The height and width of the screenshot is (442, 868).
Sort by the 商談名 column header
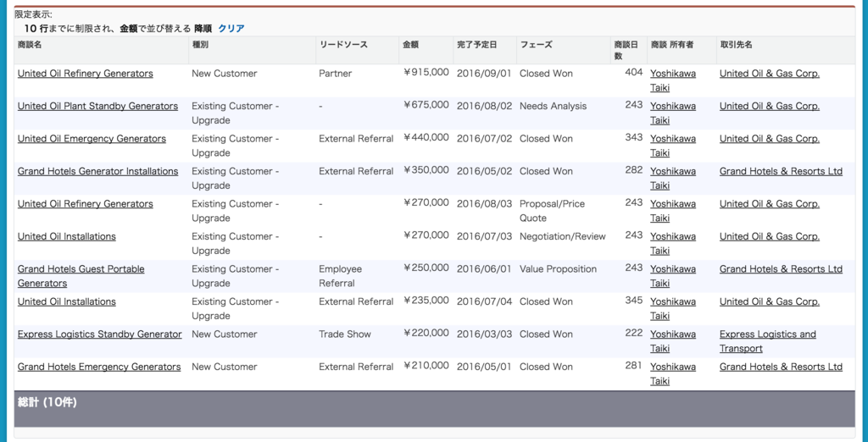click(30, 46)
